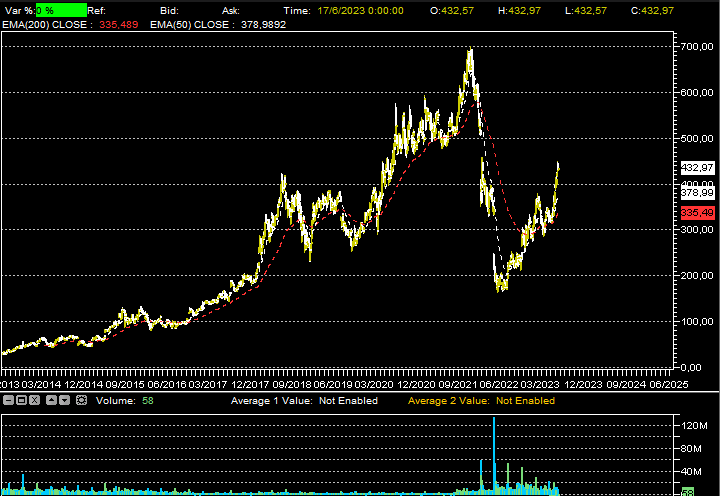Click Average 1 Value Not Enabled text

304,401
